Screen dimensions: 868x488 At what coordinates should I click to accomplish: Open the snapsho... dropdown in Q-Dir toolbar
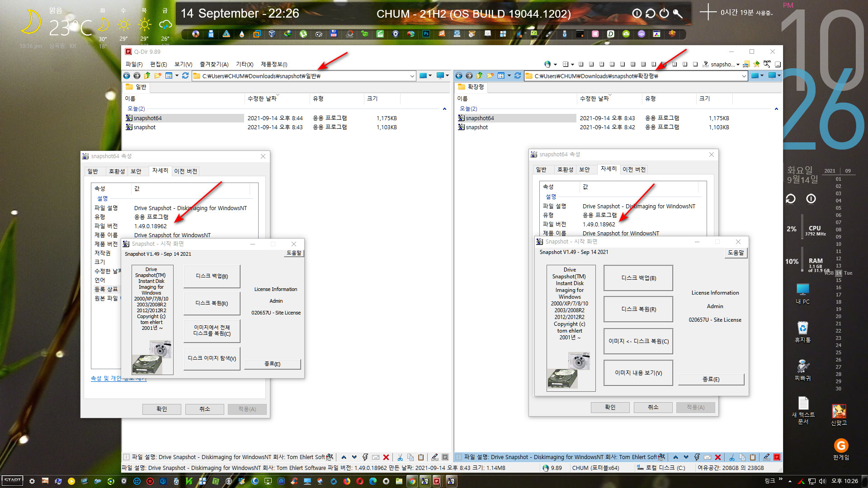[738, 64]
